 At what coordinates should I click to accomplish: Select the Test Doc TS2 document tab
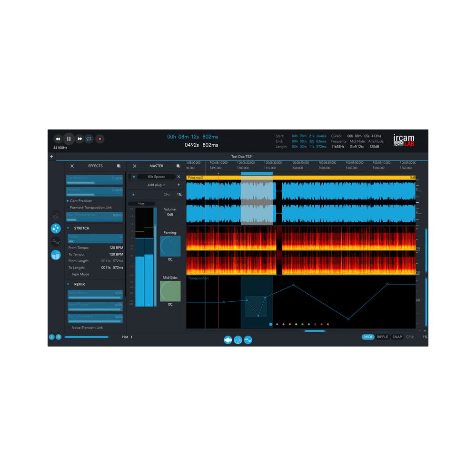(242, 157)
